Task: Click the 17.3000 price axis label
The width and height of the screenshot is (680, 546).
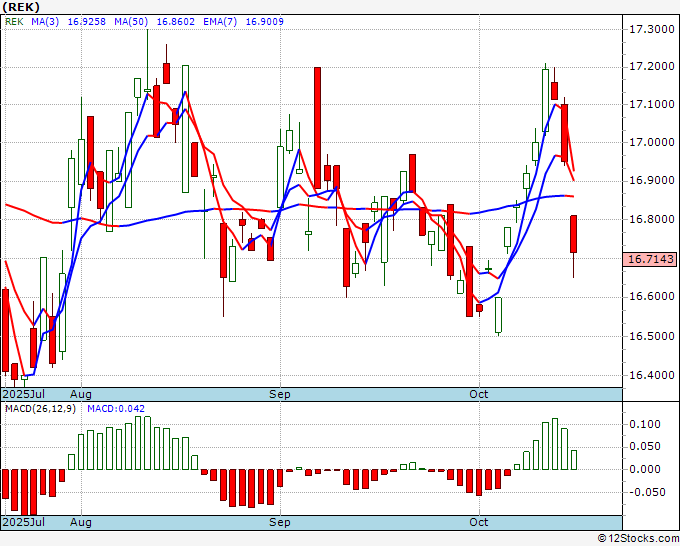Action: (652, 29)
